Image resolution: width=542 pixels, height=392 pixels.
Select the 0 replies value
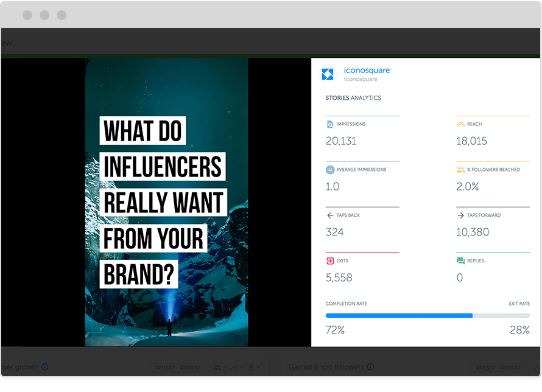(x=459, y=278)
